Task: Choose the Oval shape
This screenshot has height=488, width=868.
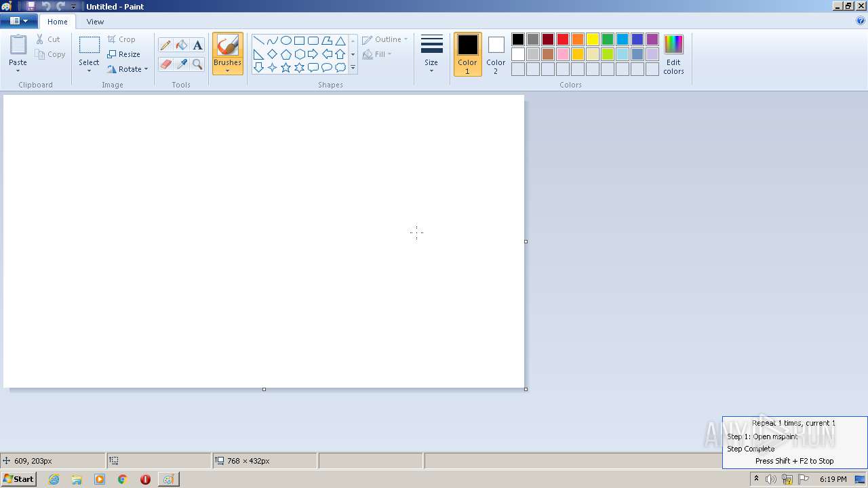Action: [x=285, y=41]
